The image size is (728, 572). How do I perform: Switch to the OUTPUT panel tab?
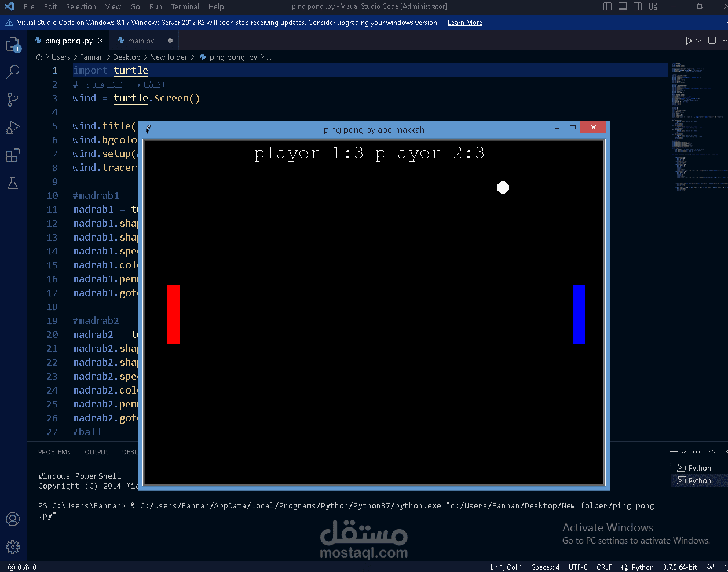pos(97,452)
